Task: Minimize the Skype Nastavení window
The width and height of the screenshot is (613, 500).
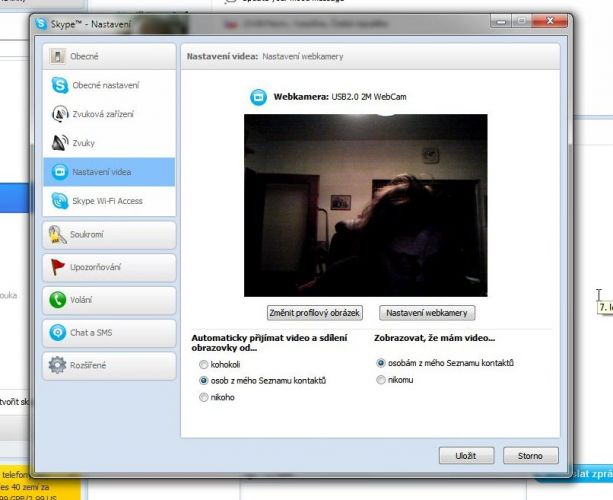Action: 501,21
